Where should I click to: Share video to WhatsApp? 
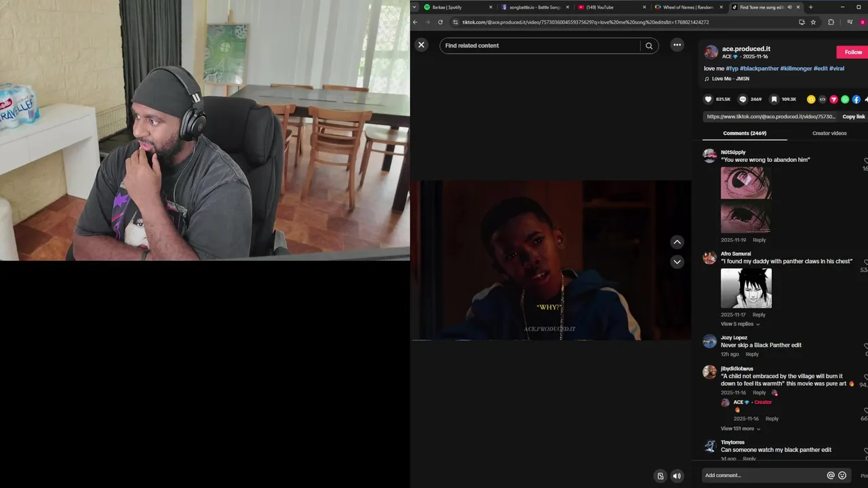pyautogui.click(x=845, y=99)
